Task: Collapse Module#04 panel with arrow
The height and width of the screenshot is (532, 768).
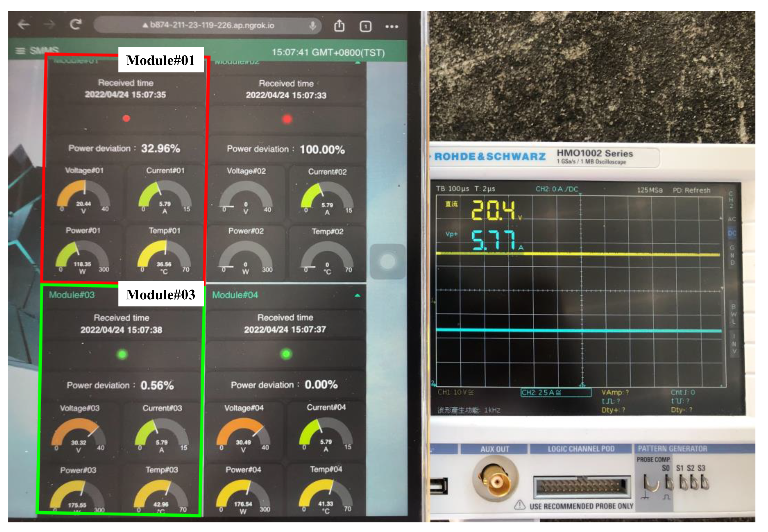Action: click(357, 295)
